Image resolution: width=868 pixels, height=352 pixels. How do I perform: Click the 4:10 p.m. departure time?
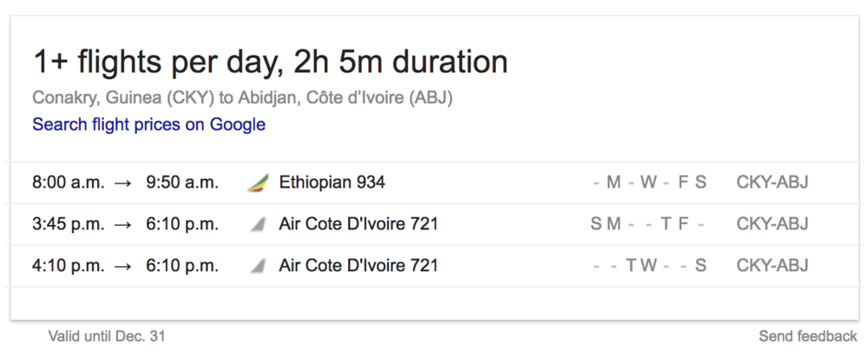click(x=69, y=266)
